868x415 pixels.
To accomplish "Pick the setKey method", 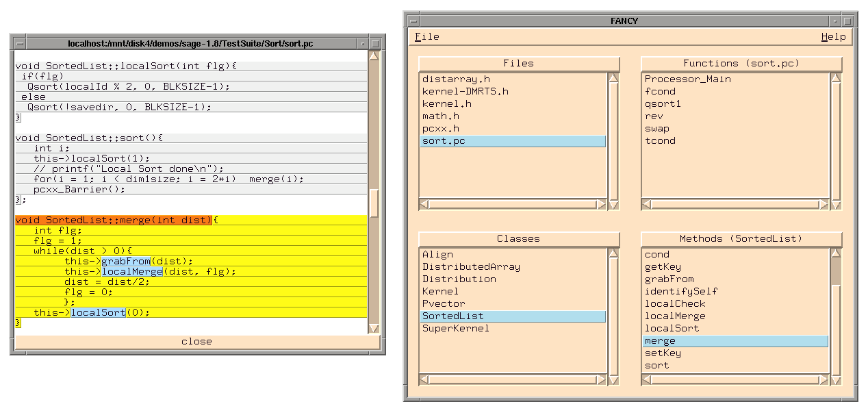I will click(x=735, y=353).
